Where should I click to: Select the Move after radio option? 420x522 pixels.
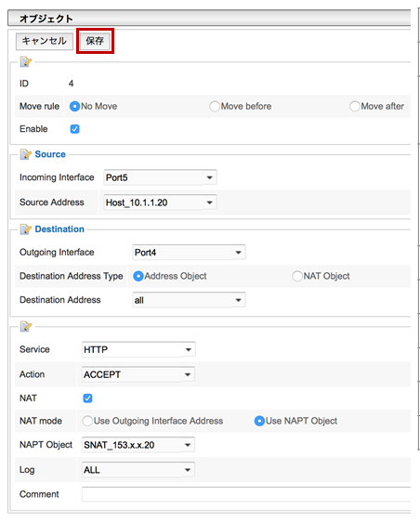pos(355,107)
